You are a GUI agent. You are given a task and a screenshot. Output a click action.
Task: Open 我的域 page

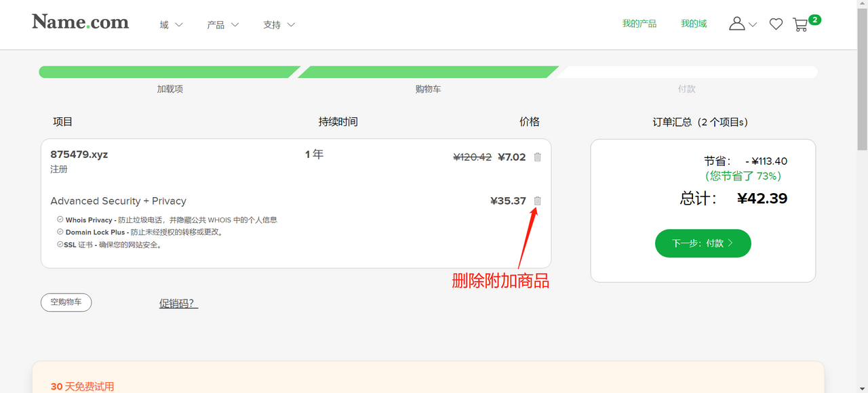pos(693,24)
